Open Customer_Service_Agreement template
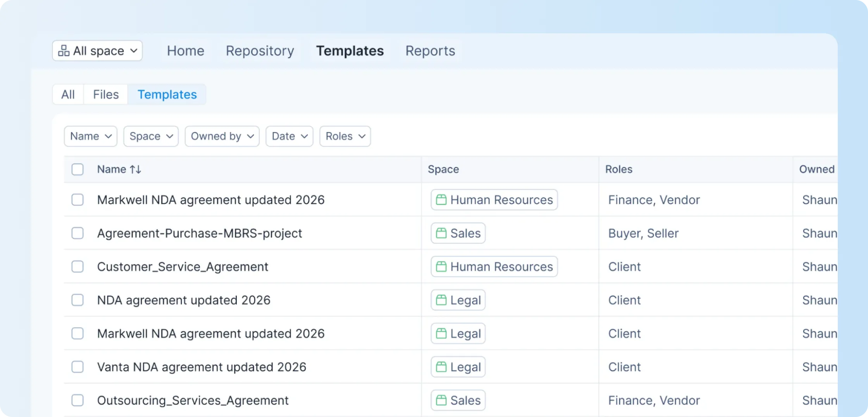This screenshot has height=417, width=868. coord(183,267)
